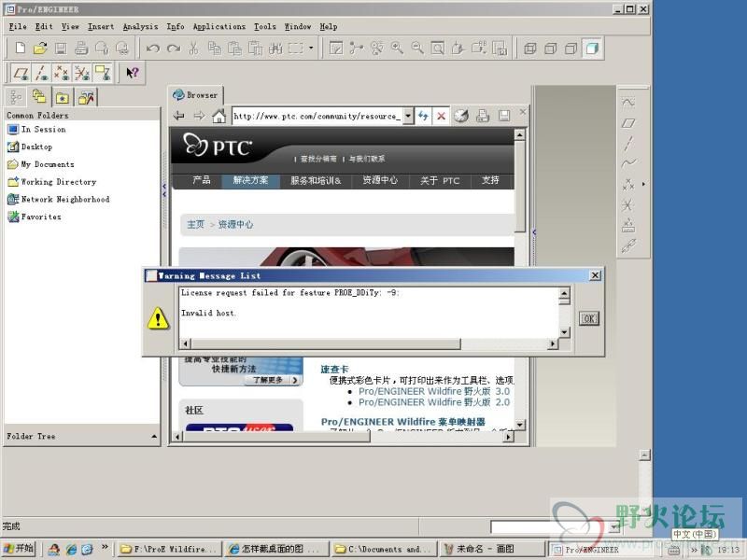The height and width of the screenshot is (560, 747).
Task: Select Working Directory folder
Action: pyautogui.click(x=51, y=182)
